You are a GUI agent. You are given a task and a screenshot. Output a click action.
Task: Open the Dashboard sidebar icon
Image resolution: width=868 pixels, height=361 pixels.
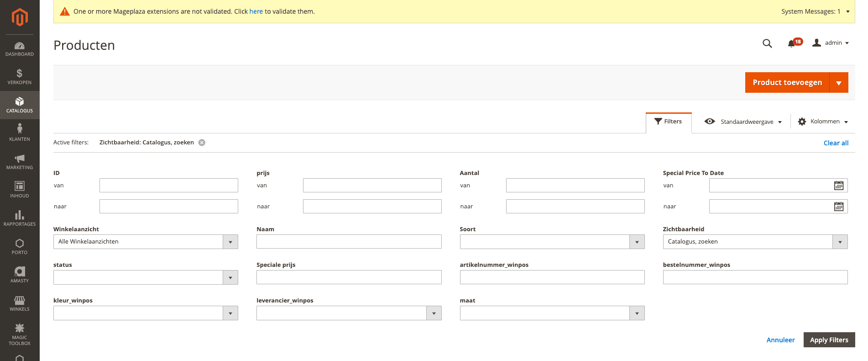[x=20, y=49]
